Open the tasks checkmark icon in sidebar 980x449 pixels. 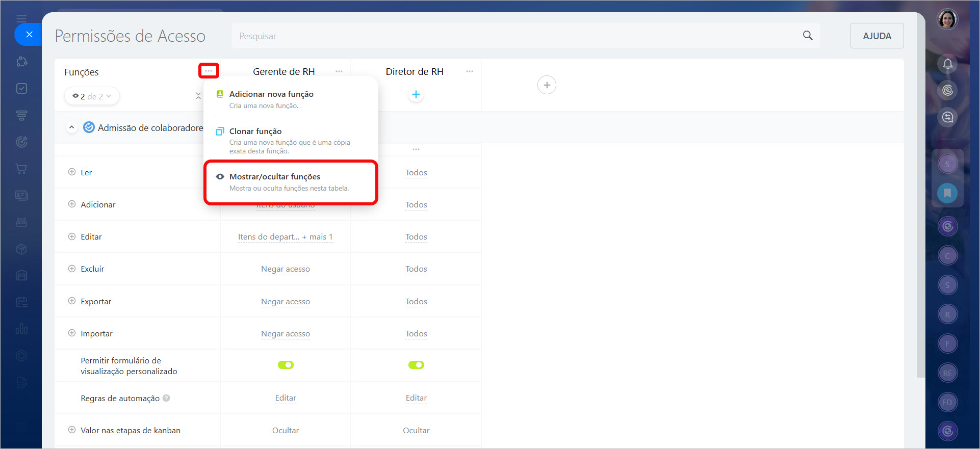21,88
